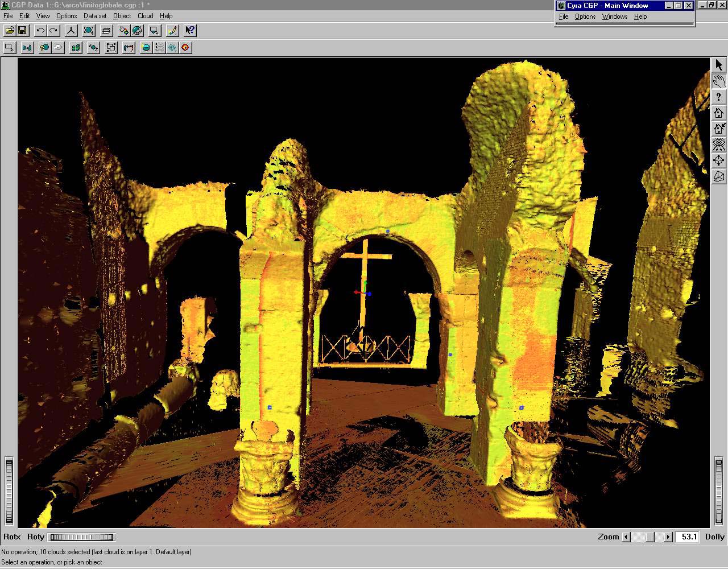Viewport: 728px width, 569px height.
Task: Toggle the perspective camera box icon
Action: coord(719,176)
